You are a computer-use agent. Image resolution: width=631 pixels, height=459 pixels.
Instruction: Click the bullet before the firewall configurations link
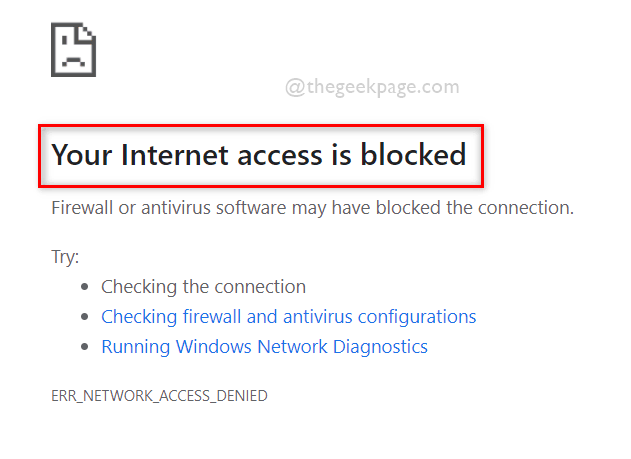85,318
